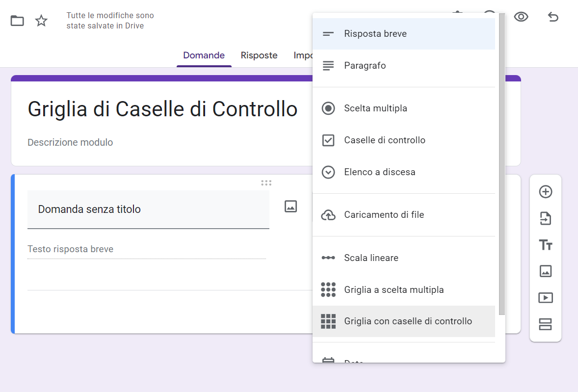Click the move to folder icon

17,21
